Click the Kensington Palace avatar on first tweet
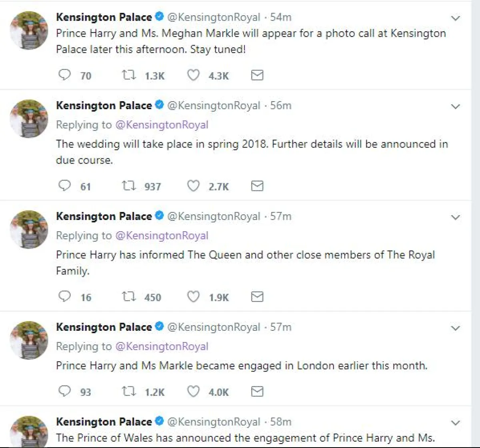This screenshot has width=480, height=448. coord(29,30)
